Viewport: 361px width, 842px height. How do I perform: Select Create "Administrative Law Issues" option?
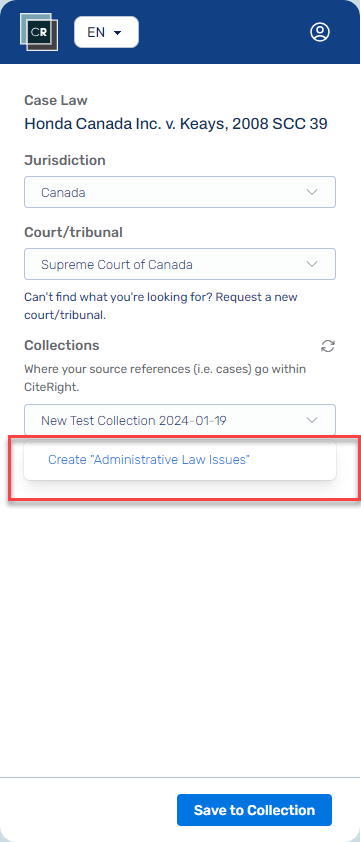180,460
